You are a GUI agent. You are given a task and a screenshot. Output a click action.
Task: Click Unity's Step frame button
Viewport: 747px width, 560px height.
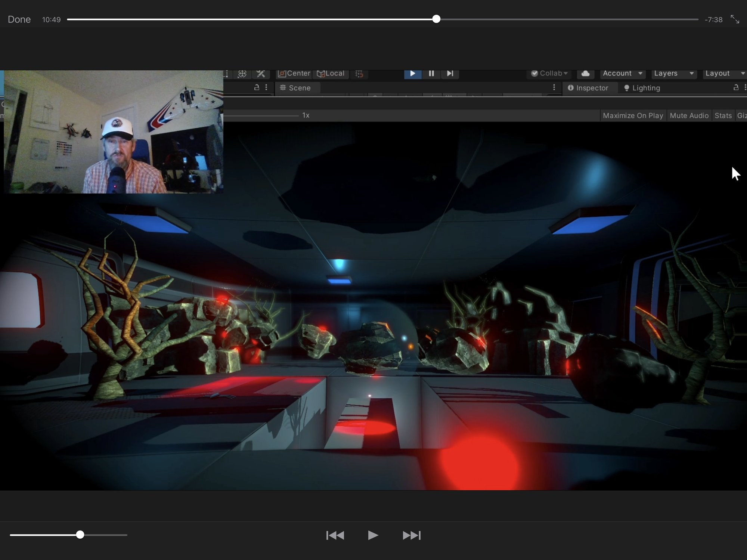(x=450, y=74)
